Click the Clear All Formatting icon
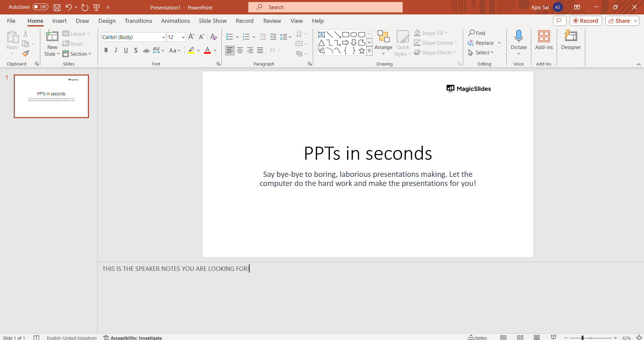Viewport: 644px width, 340px height. coord(213,37)
